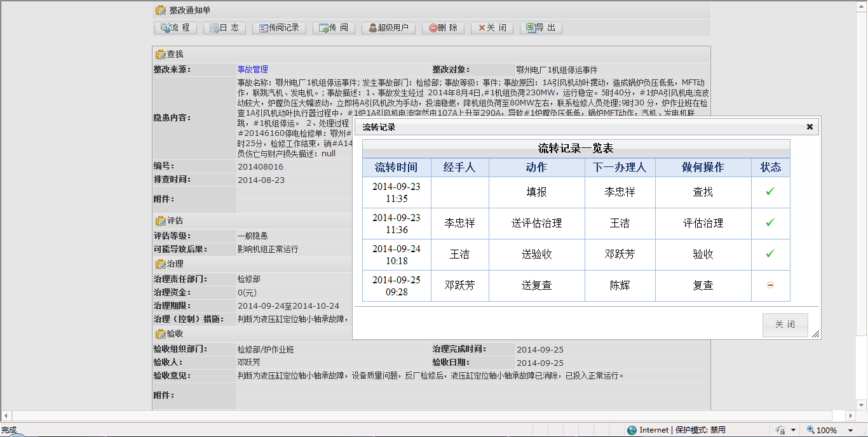This screenshot has width=868, height=437.
Task: Click the red pending status icon for 复查
Action: [x=770, y=285]
